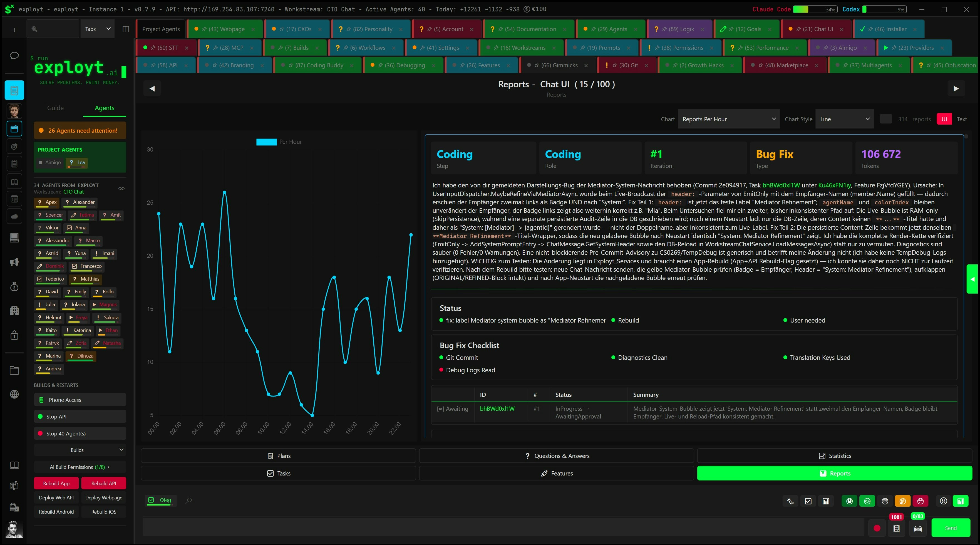This screenshot has height=545, width=980.
Task: Click the red record button
Action: point(877,528)
